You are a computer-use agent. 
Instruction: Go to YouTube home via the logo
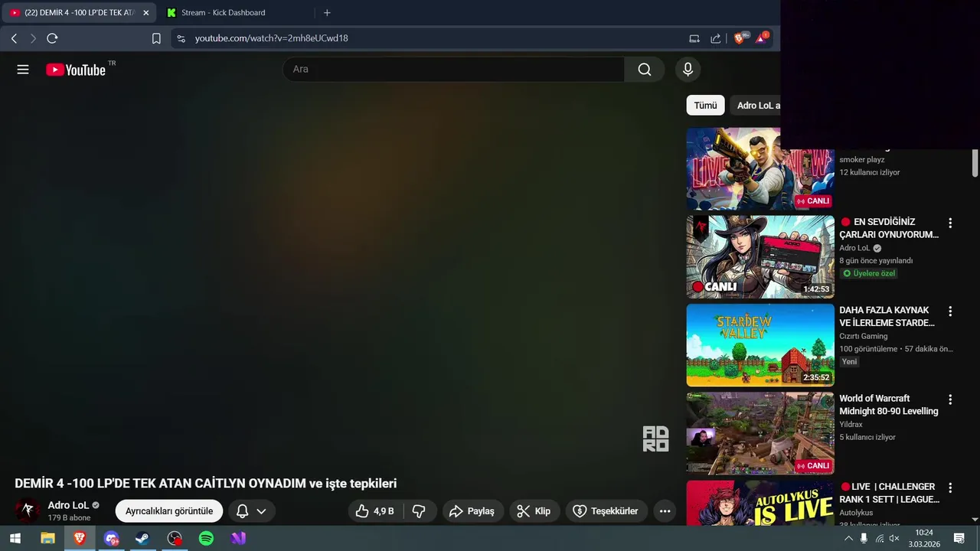76,70
